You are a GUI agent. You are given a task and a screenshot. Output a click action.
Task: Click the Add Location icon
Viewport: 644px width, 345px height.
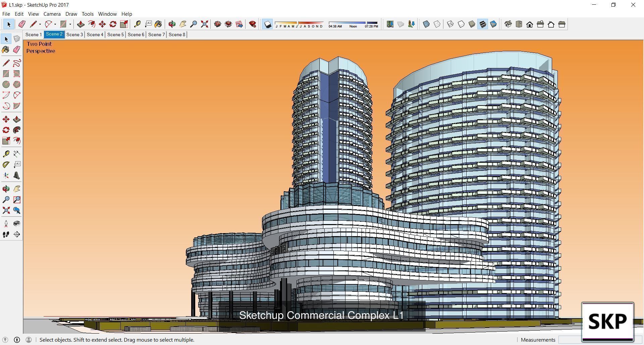[x=390, y=24]
